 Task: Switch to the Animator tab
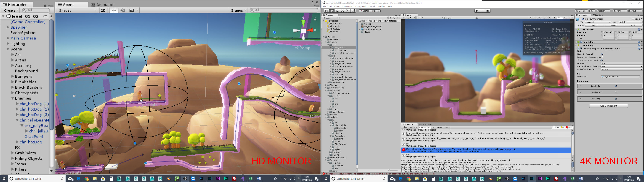[x=103, y=5]
